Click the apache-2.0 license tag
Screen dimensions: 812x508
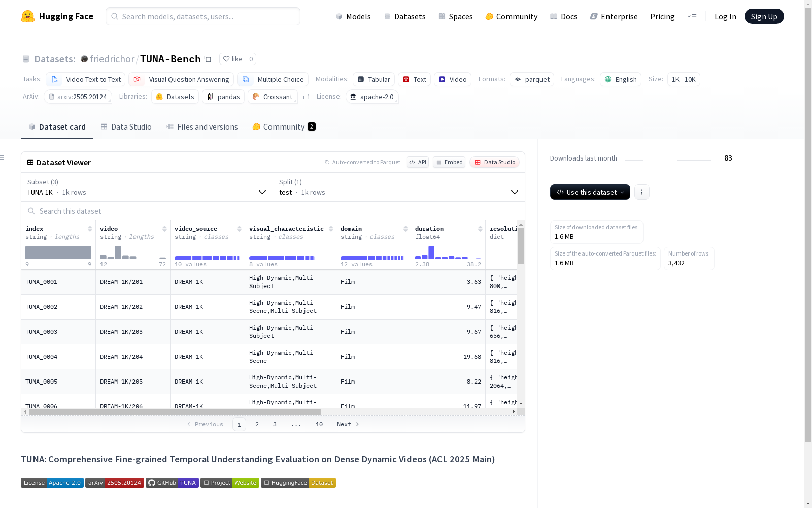pyautogui.click(x=372, y=97)
